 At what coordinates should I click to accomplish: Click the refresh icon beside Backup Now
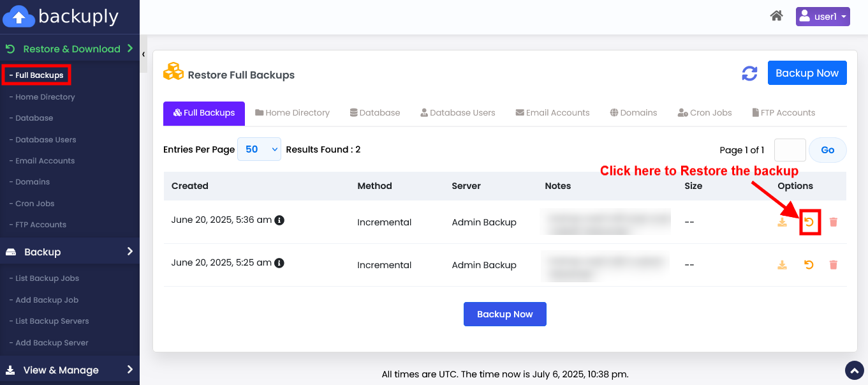tap(749, 73)
